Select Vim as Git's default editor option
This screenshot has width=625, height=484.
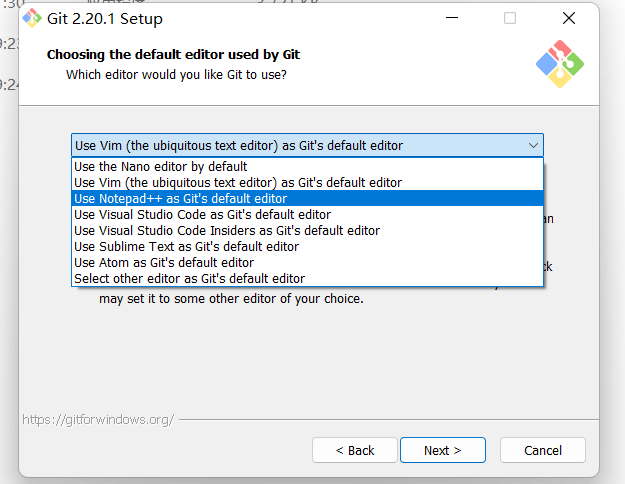237,183
